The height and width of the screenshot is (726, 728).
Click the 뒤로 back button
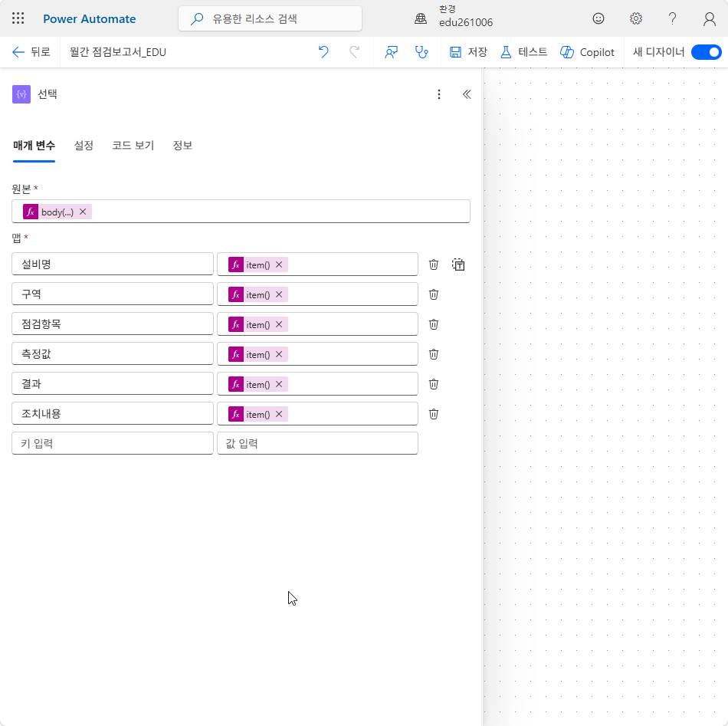(31, 52)
